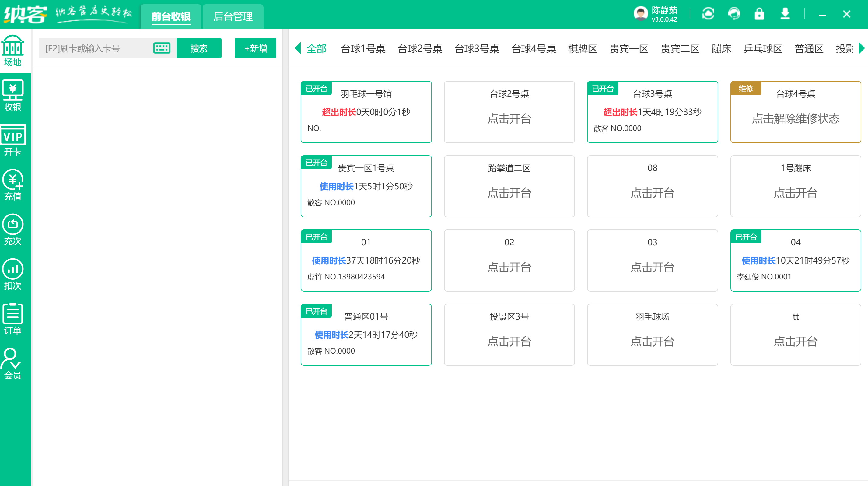
Task: Open the 订单 orders panel icon
Action: [13, 320]
